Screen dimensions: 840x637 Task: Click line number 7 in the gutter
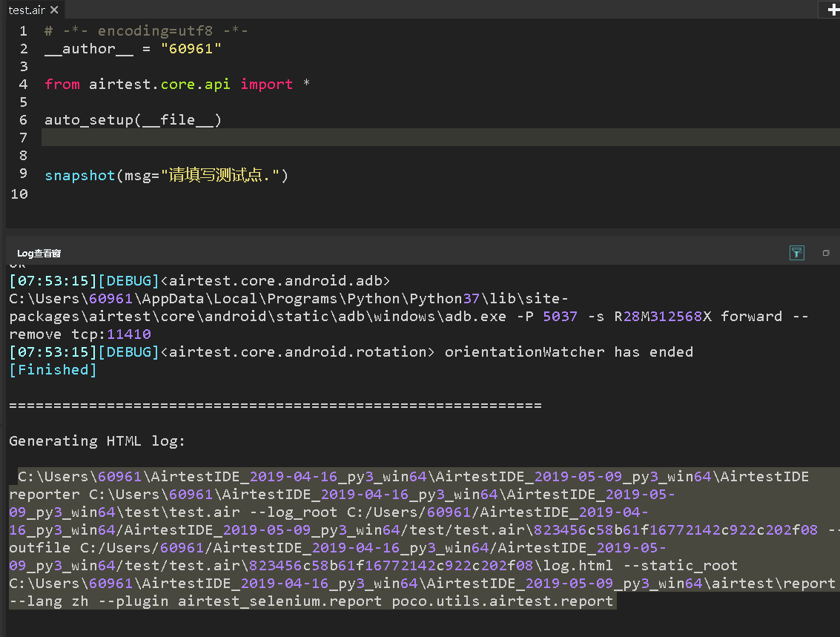point(23,138)
